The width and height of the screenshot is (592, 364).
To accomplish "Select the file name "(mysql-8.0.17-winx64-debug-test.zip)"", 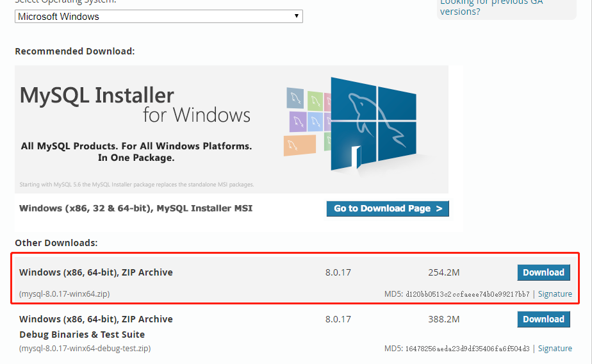I will point(85,348).
